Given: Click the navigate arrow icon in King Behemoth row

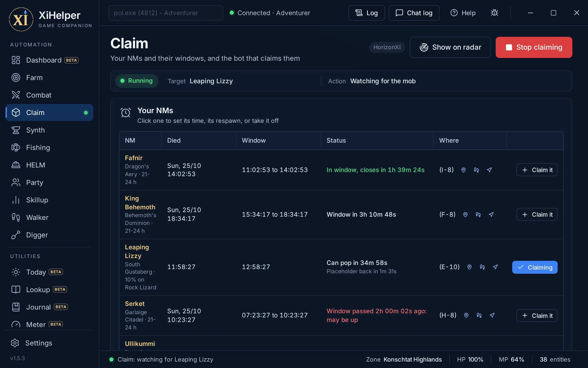Looking at the screenshot, I should (491, 214).
